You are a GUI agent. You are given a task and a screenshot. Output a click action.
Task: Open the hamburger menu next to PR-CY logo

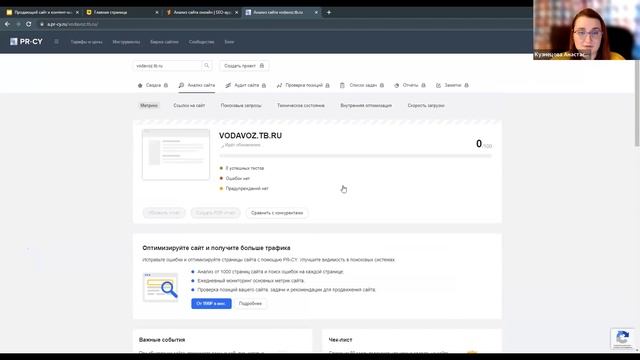56,42
